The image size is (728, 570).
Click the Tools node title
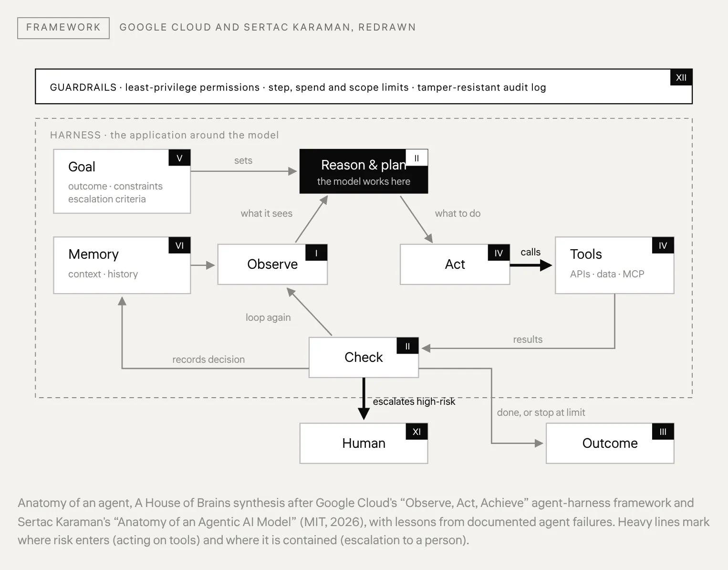[586, 254]
